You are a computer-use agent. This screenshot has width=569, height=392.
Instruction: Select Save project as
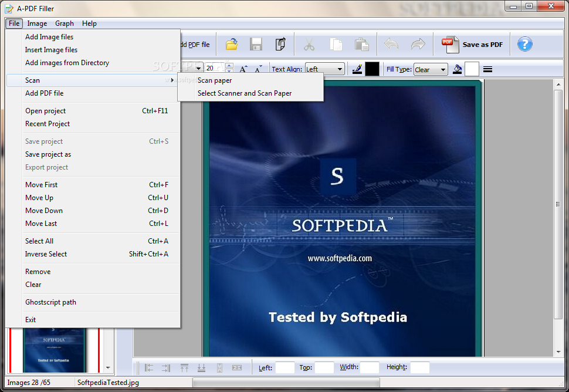click(x=93, y=154)
